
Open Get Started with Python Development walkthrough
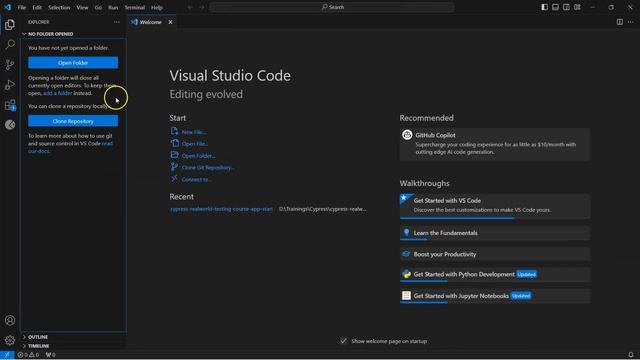point(495,274)
